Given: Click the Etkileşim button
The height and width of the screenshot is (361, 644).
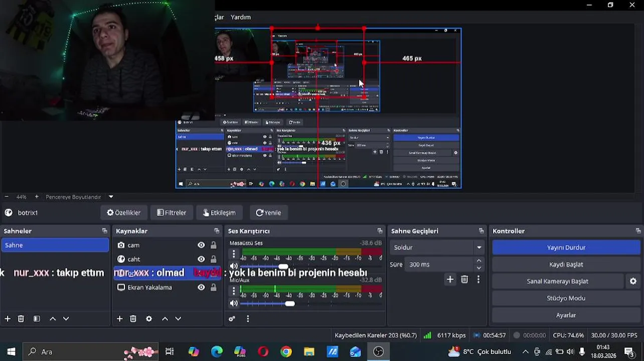Looking at the screenshot, I should 219,213.
